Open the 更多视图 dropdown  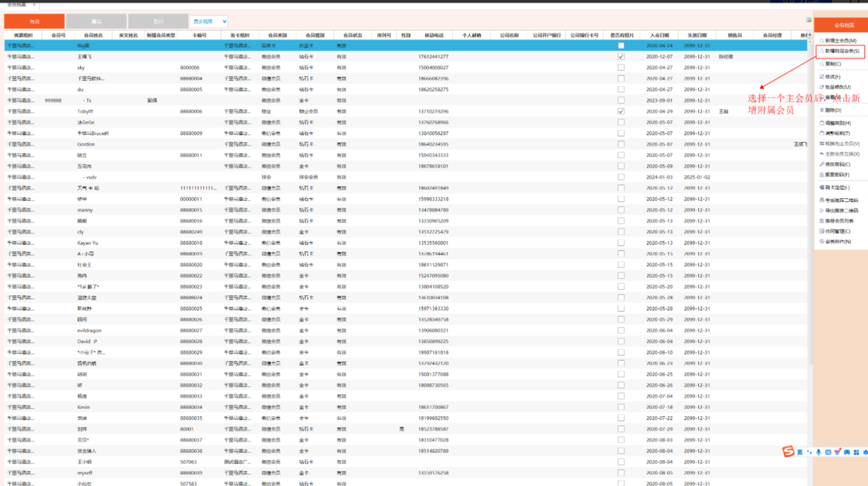pyautogui.click(x=208, y=22)
